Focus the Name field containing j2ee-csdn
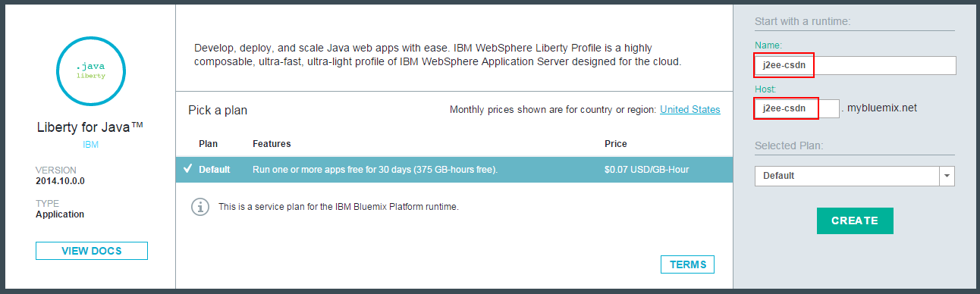The height and width of the screenshot is (294, 980). tap(856, 66)
